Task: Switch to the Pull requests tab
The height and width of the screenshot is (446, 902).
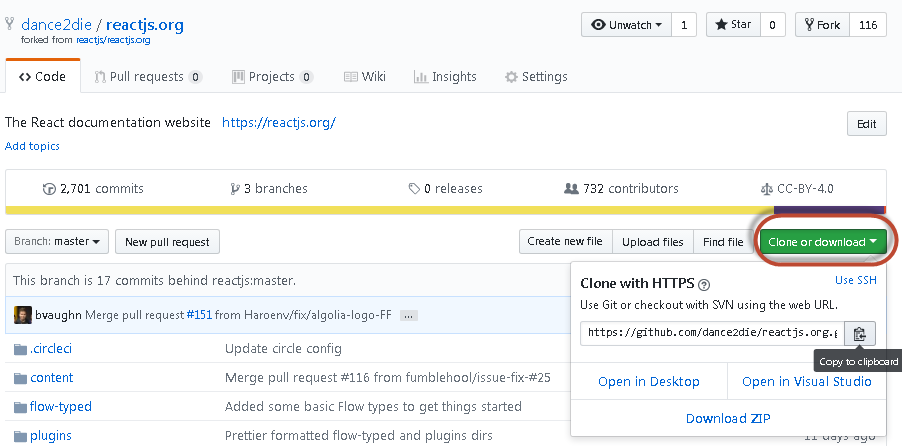Action: coord(147,77)
